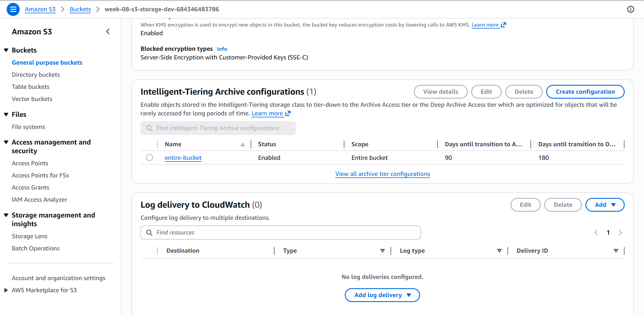Click the Info link beside Blocked encryption types
Screen dimensions: 644x315
[222, 49]
